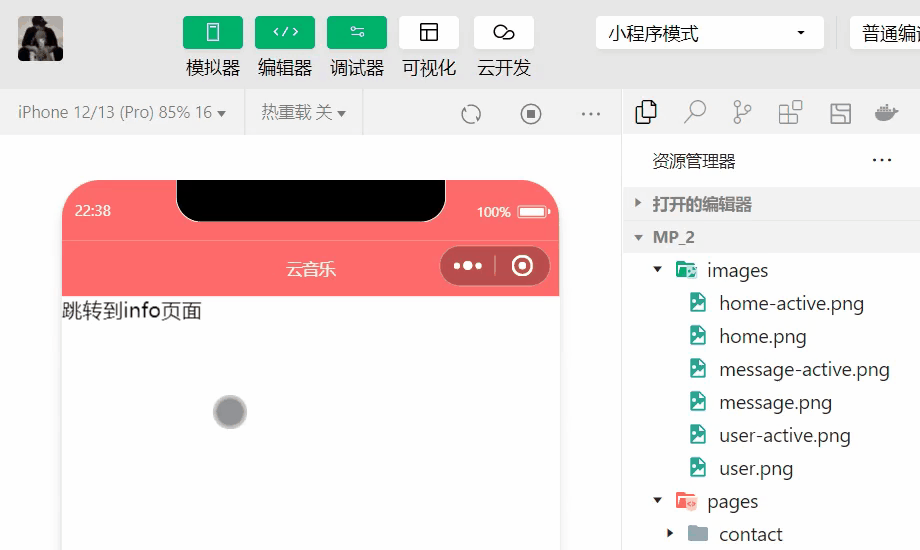Viewport: 920px width, 550px height.
Task: Select home-active.png in the file tree
Action: 792,303
